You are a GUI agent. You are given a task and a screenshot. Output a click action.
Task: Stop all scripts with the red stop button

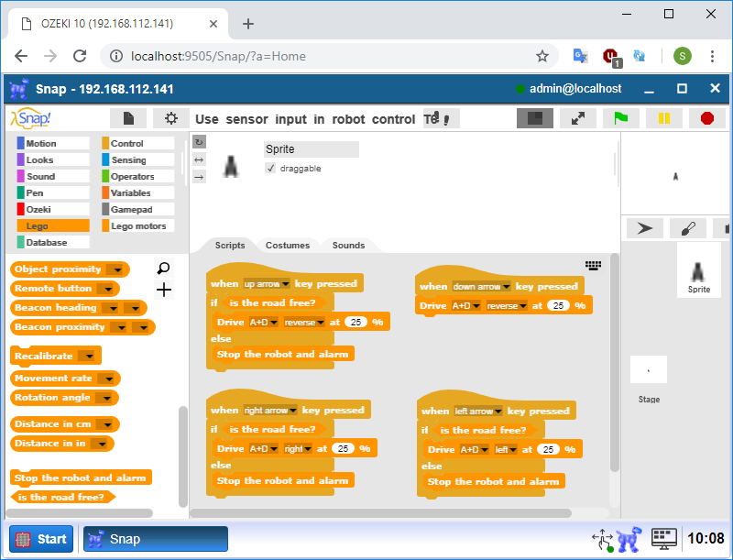pos(706,118)
